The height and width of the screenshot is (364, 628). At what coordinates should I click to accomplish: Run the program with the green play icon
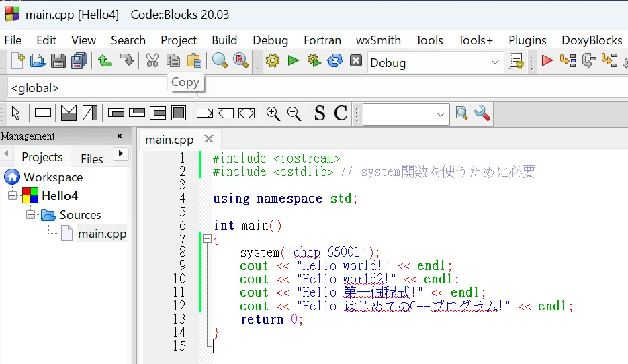[293, 61]
